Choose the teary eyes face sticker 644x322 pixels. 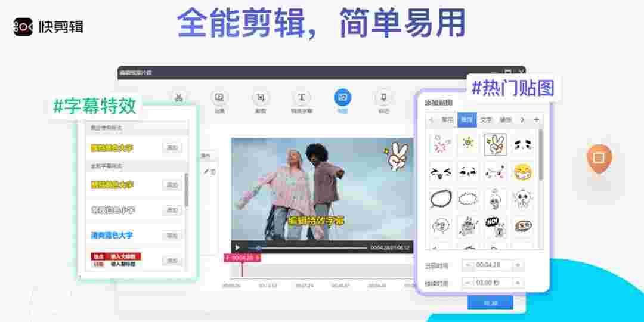click(x=524, y=144)
